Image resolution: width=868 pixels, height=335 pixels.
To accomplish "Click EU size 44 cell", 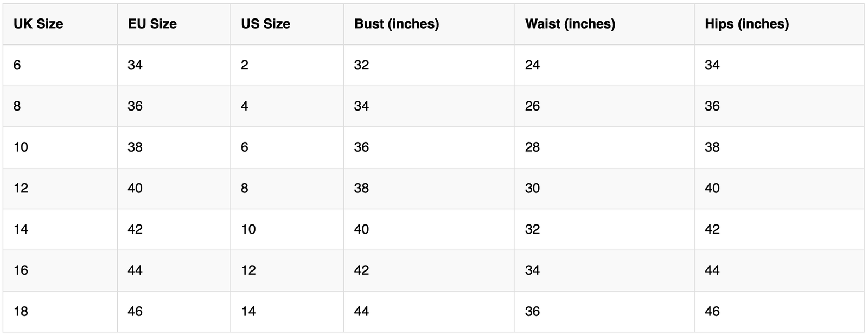I will [x=135, y=270].
